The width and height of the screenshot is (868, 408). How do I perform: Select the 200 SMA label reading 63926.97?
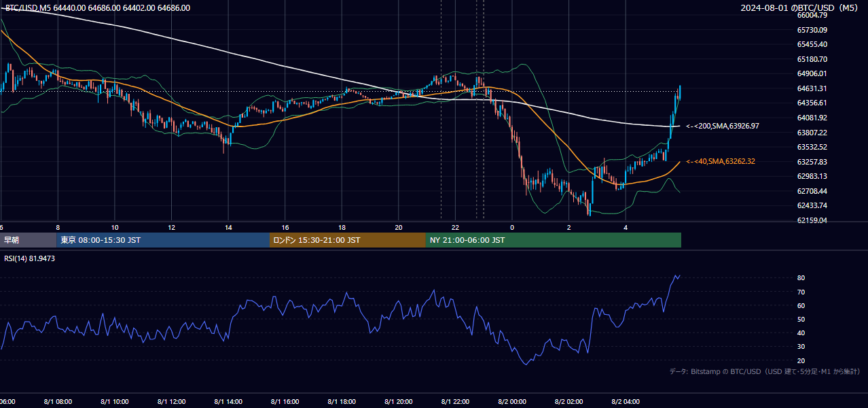pyautogui.click(x=723, y=126)
